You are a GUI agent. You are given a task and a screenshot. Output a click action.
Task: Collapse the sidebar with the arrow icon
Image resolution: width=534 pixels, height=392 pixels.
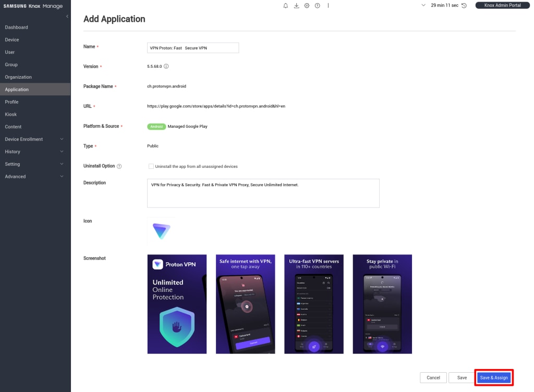click(x=67, y=16)
